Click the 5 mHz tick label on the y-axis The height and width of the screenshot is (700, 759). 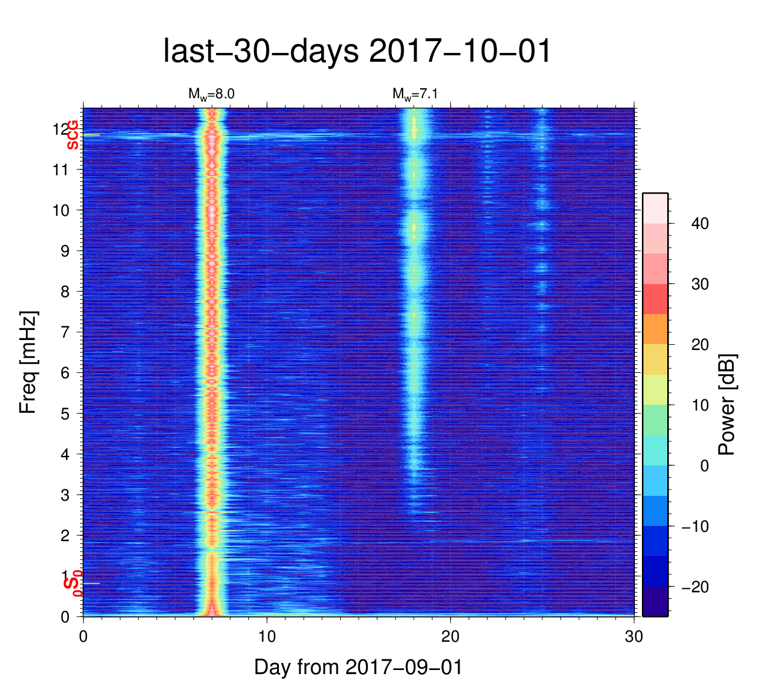[x=66, y=414]
